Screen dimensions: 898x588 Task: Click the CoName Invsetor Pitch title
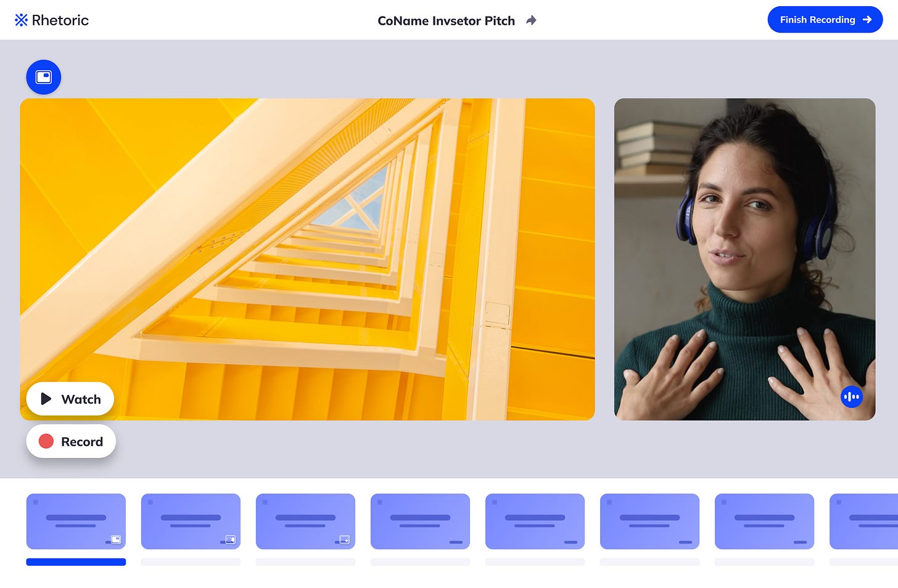click(x=446, y=21)
